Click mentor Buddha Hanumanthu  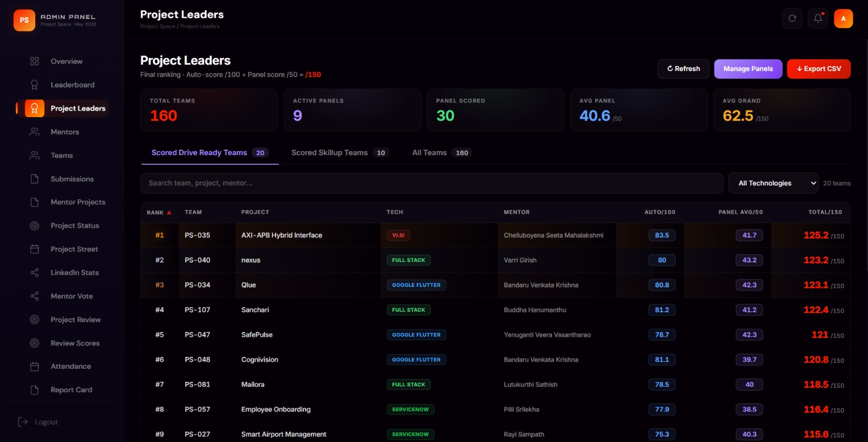click(535, 310)
